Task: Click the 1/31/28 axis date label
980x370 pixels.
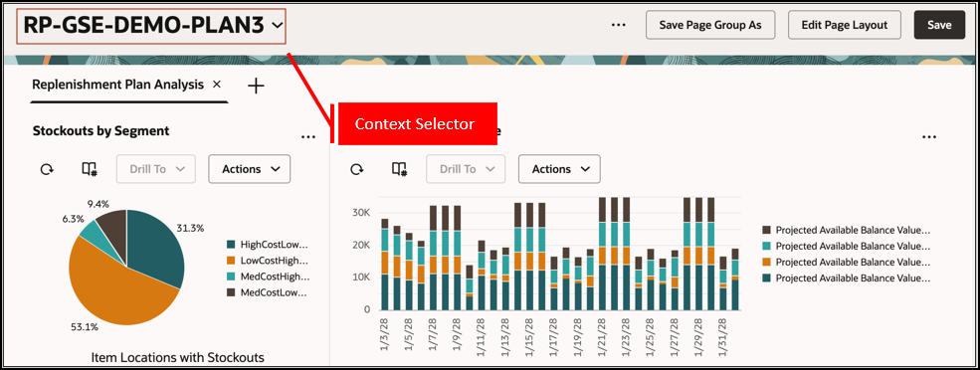Action: [723, 338]
